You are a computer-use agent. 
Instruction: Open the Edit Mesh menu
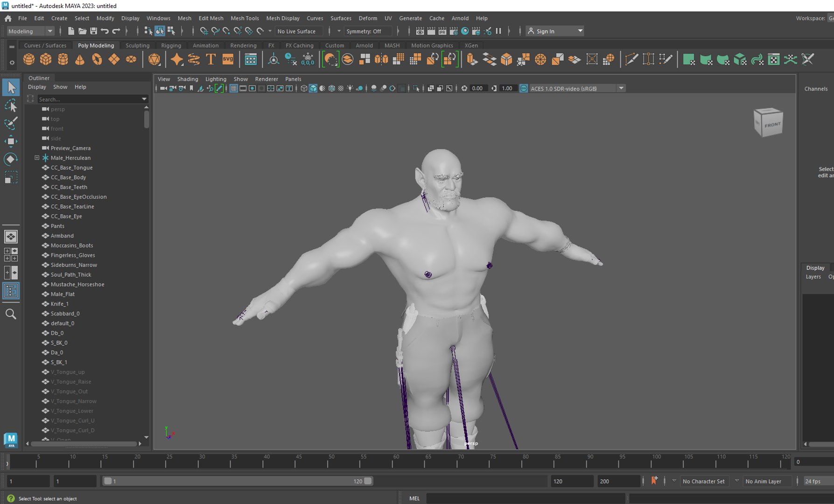point(211,18)
